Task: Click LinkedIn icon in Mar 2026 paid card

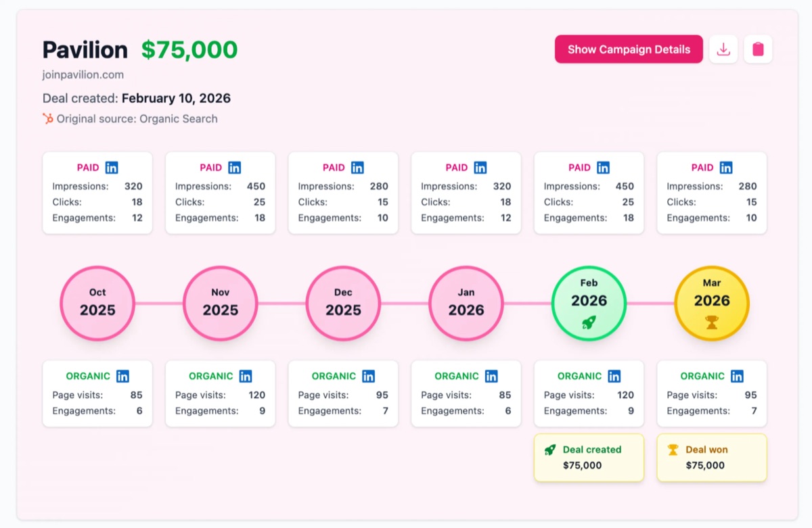Action: (x=726, y=168)
